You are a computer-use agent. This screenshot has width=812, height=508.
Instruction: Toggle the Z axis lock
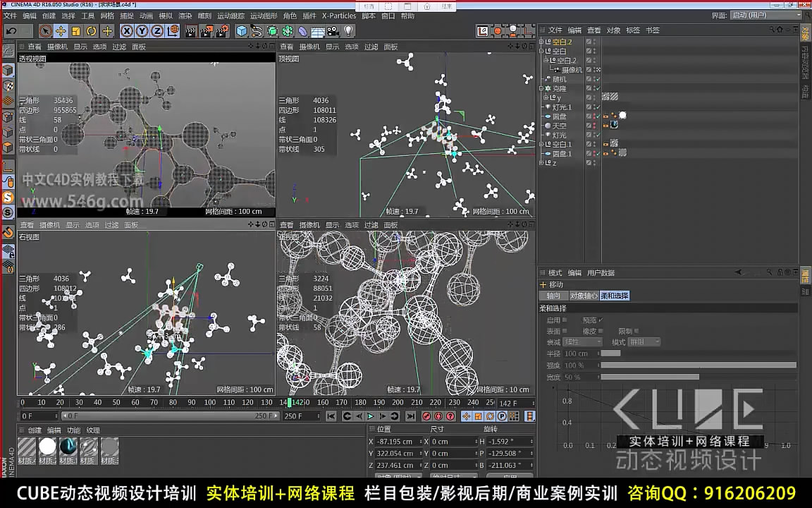click(x=157, y=31)
